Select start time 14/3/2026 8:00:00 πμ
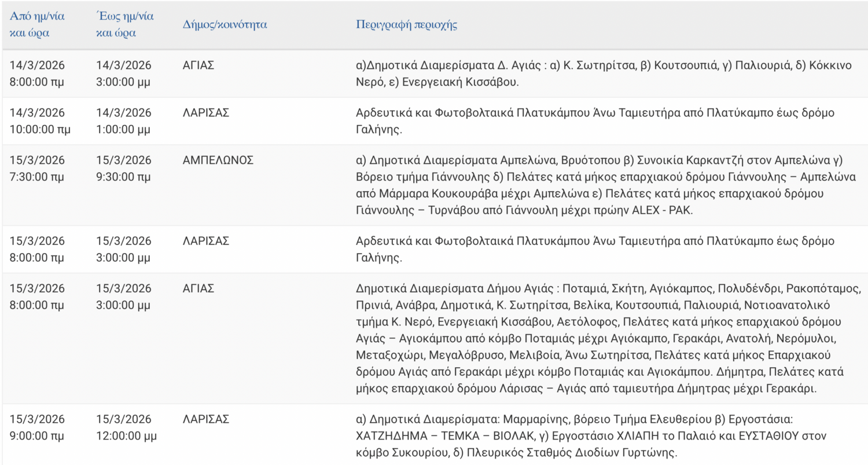The height and width of the screenshot is (465, 868). 37,74
